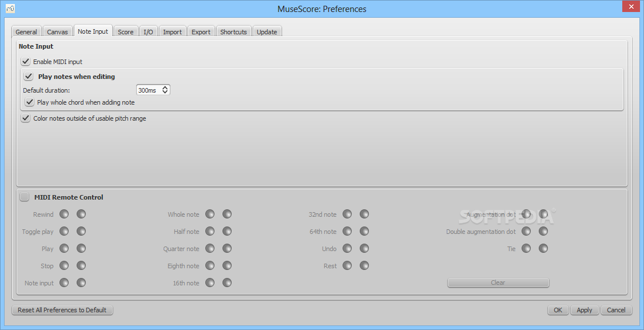Uncheck Enable MIDI input
This screenshot has width=644, height=330.
click(26, 62)
